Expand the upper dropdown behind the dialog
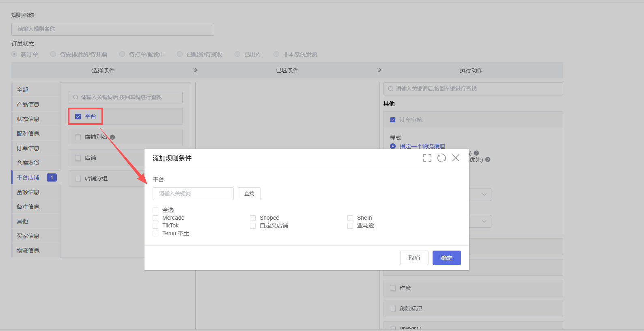Viewport: 644px width, 331px height. (484, 195)
